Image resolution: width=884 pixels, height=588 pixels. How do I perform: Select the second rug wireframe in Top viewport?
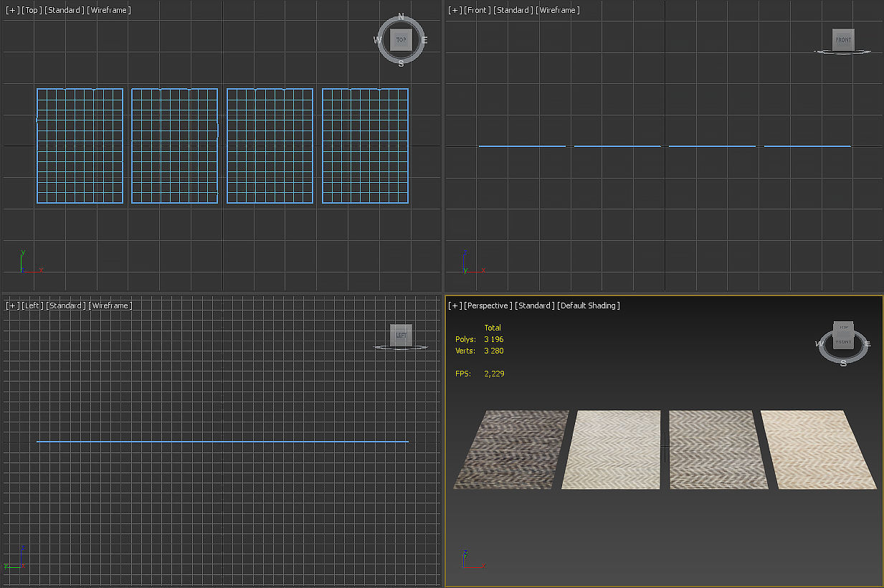point(175,146)
